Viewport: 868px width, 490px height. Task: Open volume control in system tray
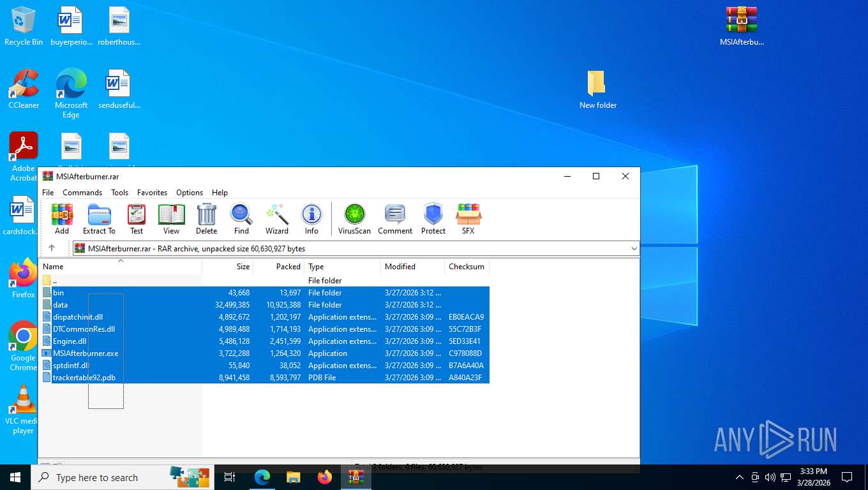point(770,477)
